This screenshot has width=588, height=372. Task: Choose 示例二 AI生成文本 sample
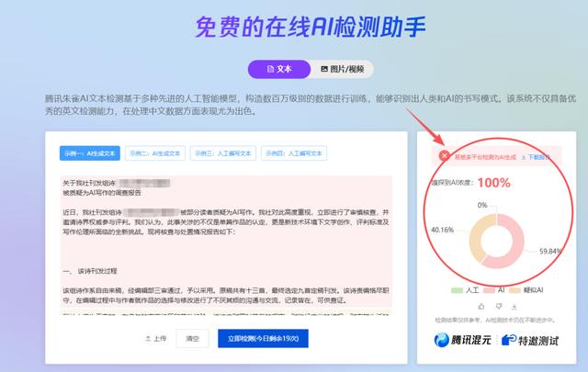[155, 153]
